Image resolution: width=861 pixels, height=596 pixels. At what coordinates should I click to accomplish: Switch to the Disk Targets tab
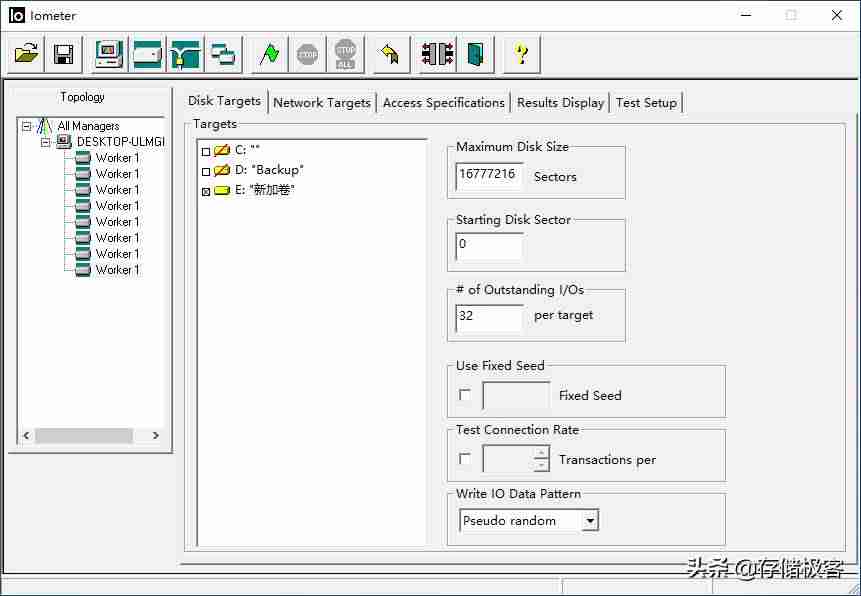tap(225, 101)
